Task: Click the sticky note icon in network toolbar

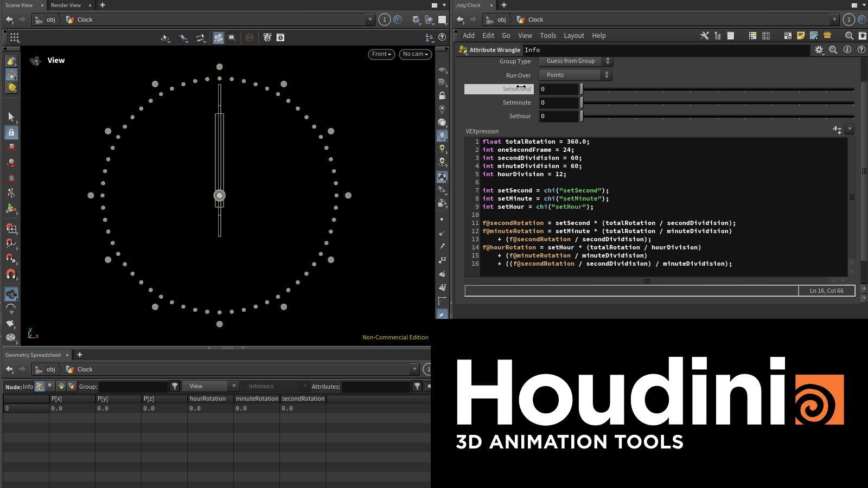Action: pyautogui.click(x=801, y=36)
